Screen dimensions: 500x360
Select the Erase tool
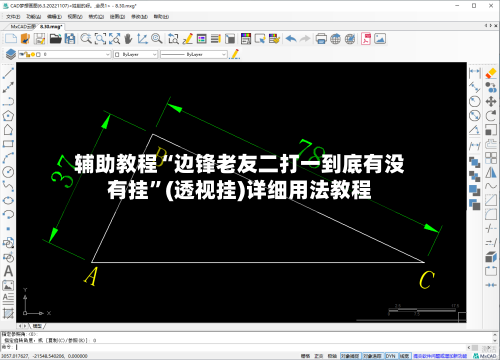[x=491, y=72]
